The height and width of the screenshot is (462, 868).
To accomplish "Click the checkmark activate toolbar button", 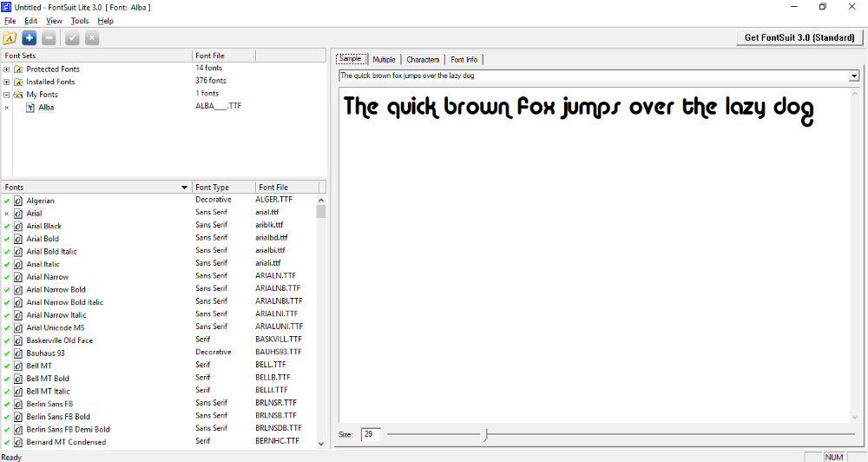I will pyautogui.click(x=72, y=38).
